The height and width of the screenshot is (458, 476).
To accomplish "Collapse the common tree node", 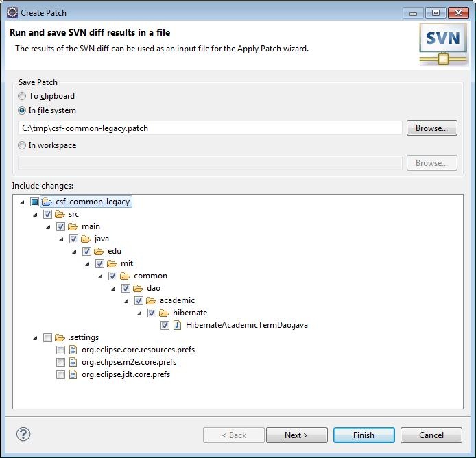I will coord(101,276).
